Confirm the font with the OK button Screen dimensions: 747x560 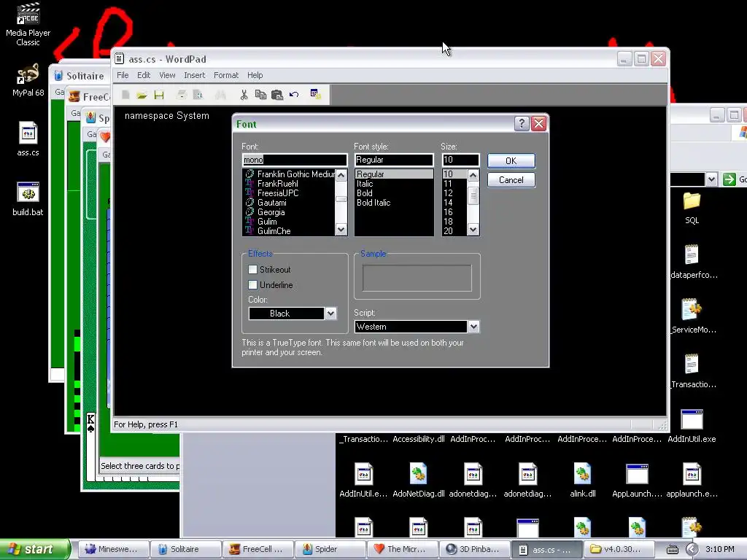click(x=511, y=161)
